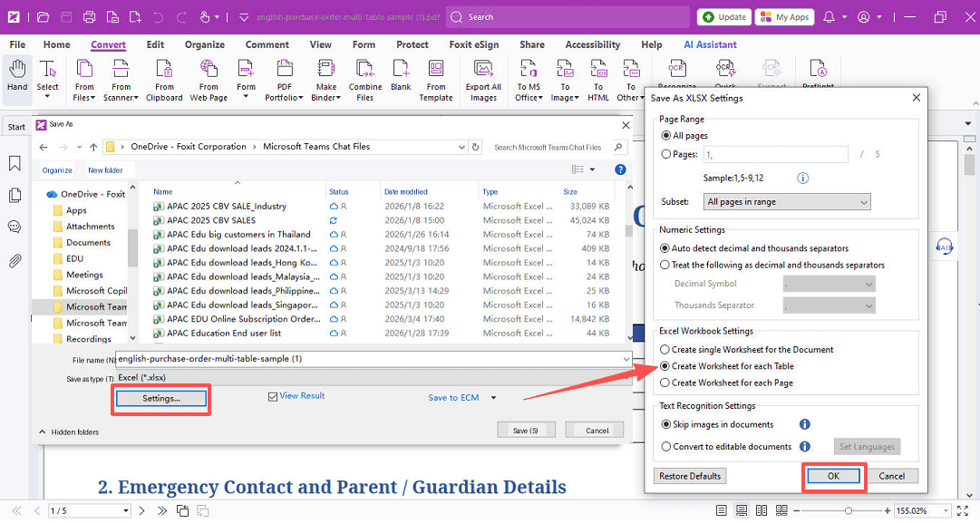This screenshot has height=523, width=980.
Task: Open the Pages panel icon
Action: (x=15, y=195)
